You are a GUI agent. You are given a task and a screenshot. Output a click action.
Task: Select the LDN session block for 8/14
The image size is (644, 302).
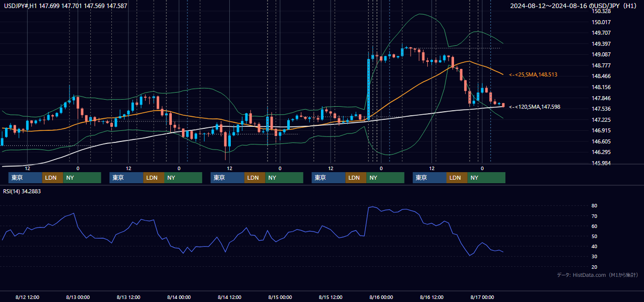254,178
